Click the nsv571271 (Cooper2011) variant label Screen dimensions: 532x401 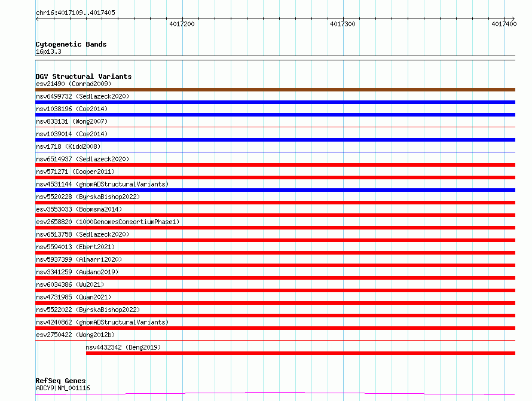point(75,172)
